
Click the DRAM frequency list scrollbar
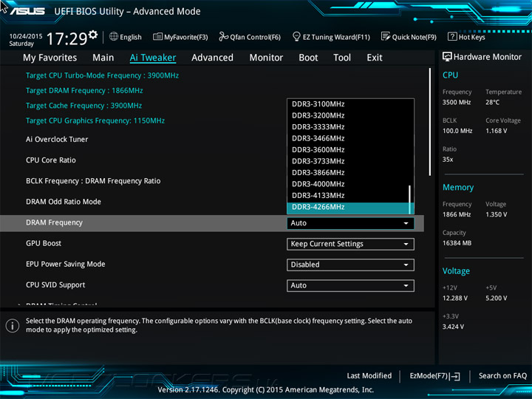(410, 199)
